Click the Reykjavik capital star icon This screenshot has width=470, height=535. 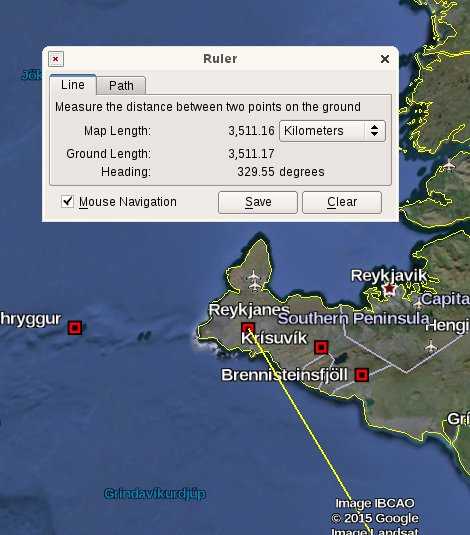(389, 290)
